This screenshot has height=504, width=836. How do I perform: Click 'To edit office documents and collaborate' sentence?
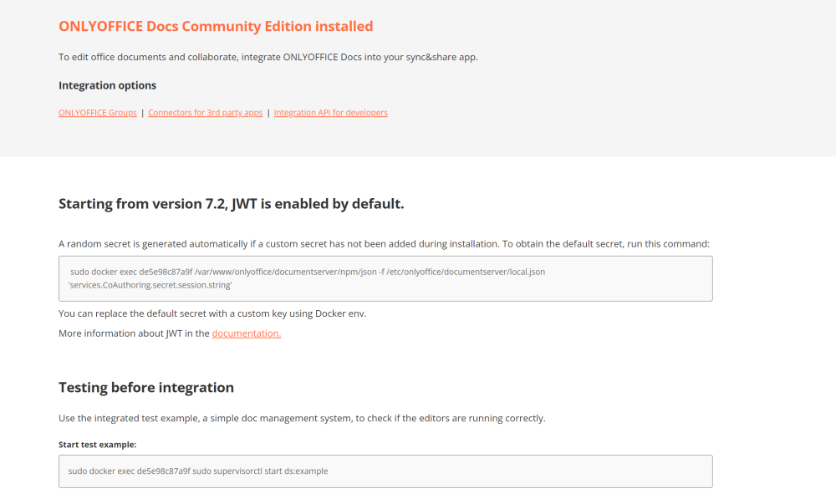click(x=268, y=57)
